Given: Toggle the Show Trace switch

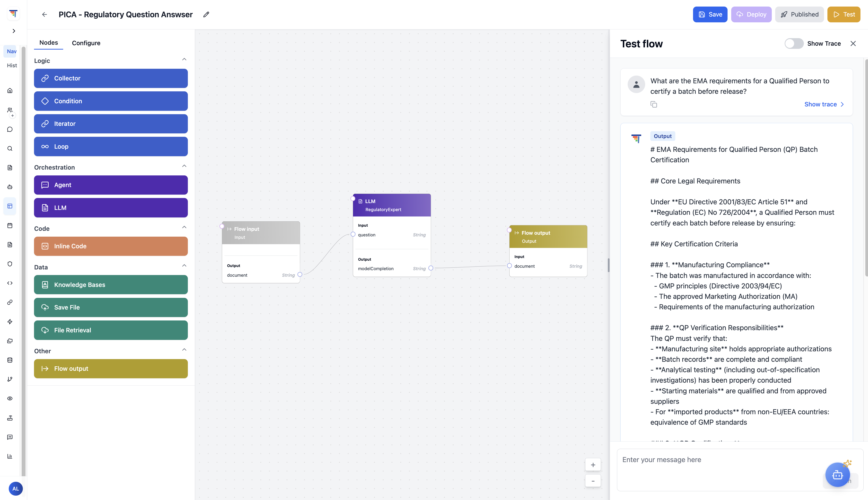Looking at the screenshot, I should pyautogui.click(x=794, y=44).
